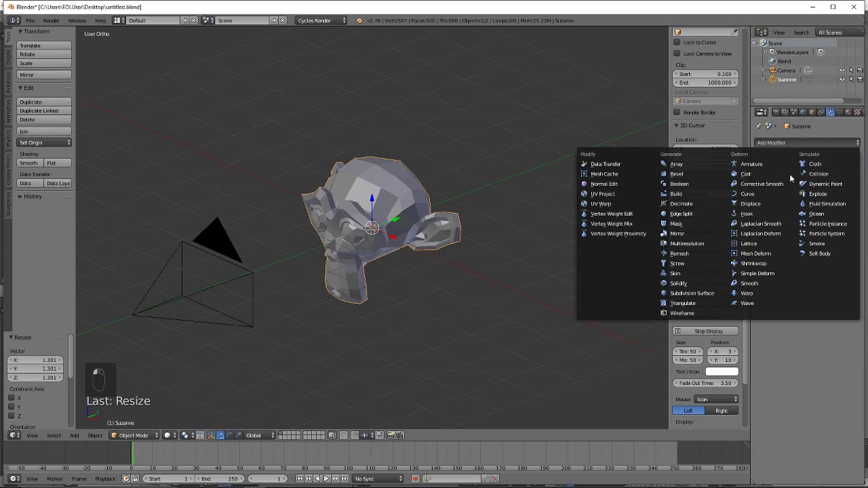Hide Camera using its eye icon
Screen dimensions: 868x488
842,70
